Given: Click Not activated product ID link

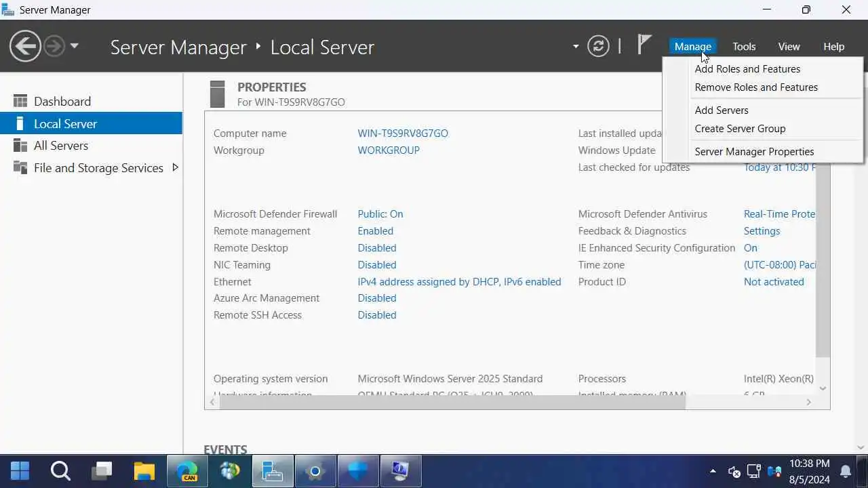Looking at the screenshot, I should pyautogui.click(x=774, y=282).
